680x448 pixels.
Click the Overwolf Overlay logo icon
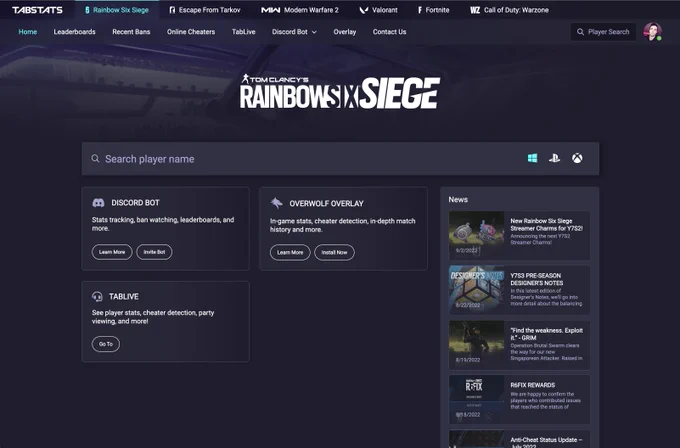(x=276, y=203)
